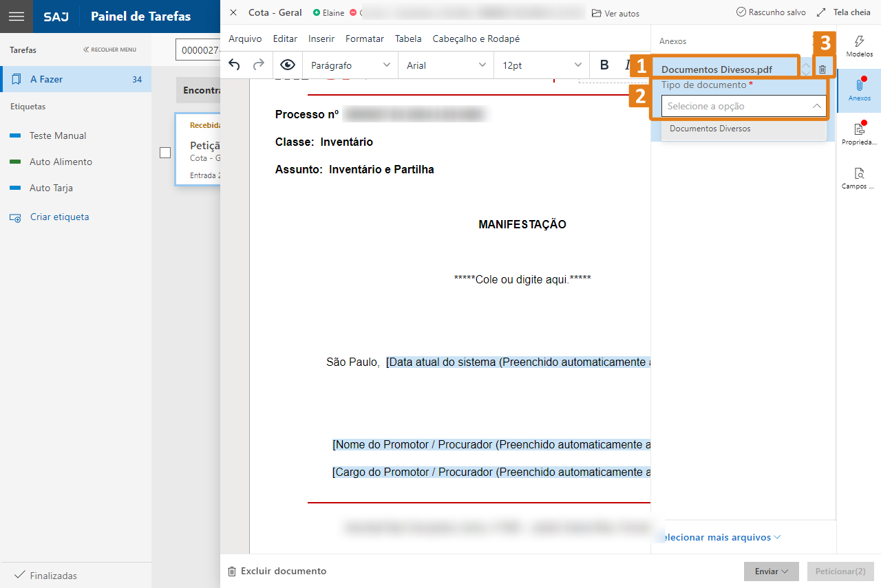
Task: Toggle document preview with the eye icon
Action: point(288,65)
